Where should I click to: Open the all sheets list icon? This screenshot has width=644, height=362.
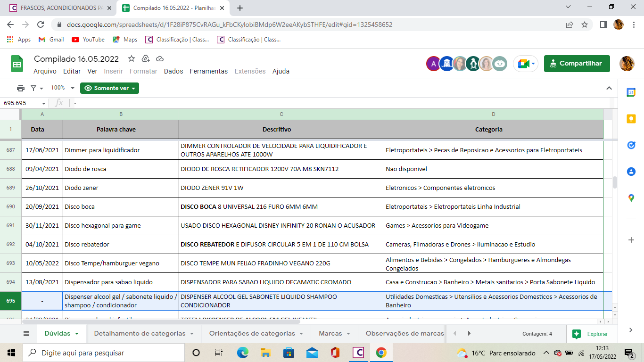tap(26, 333)
